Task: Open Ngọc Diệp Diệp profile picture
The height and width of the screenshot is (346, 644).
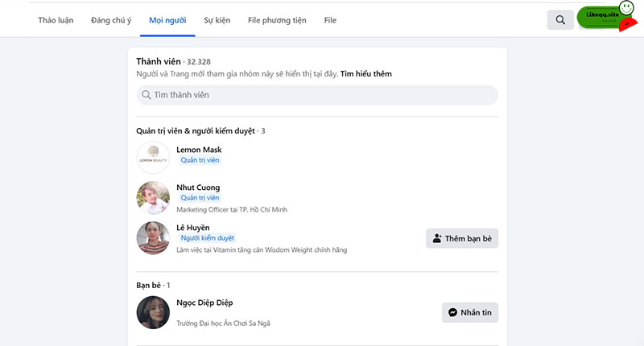Action: coord(153,312)
